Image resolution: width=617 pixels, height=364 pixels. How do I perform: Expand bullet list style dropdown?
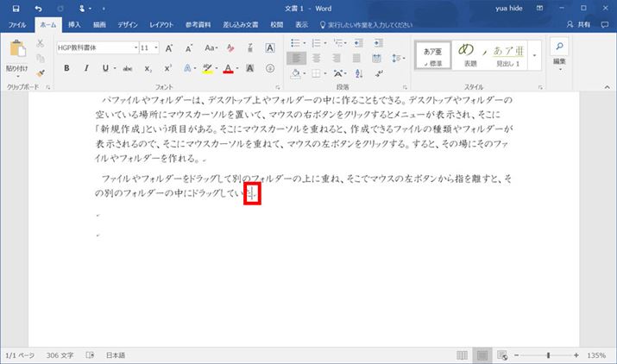[x=304, y=43]
